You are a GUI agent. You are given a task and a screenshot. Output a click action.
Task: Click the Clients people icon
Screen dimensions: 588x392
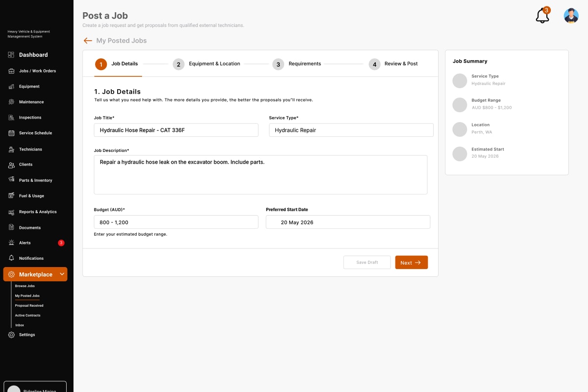[x=11, y=165]
